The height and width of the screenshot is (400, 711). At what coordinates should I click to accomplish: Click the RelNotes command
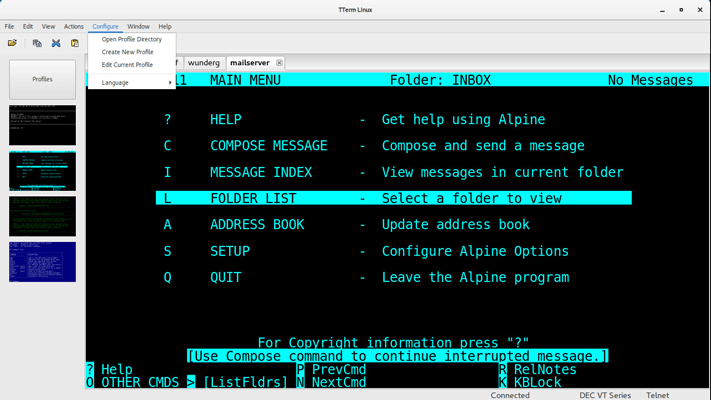point(537,369)
